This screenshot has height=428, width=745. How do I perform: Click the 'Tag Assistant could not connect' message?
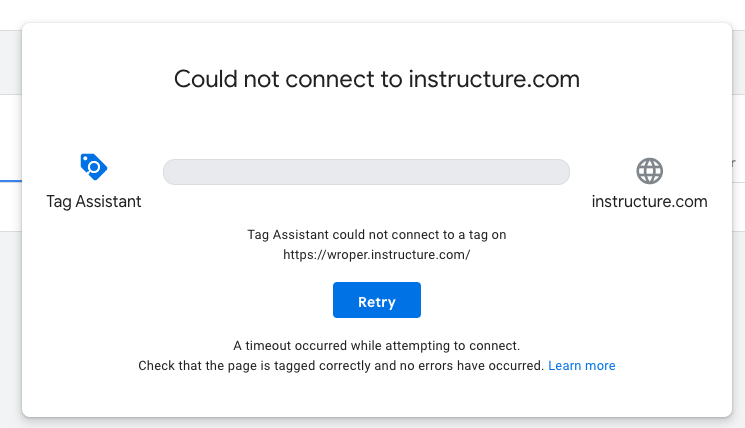click(376, 235)
